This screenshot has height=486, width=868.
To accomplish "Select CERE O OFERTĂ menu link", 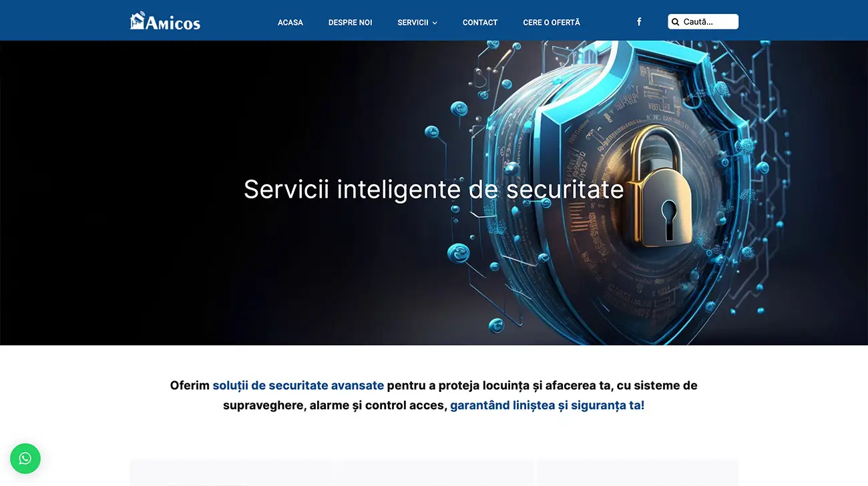I will [x=552, y=23].
